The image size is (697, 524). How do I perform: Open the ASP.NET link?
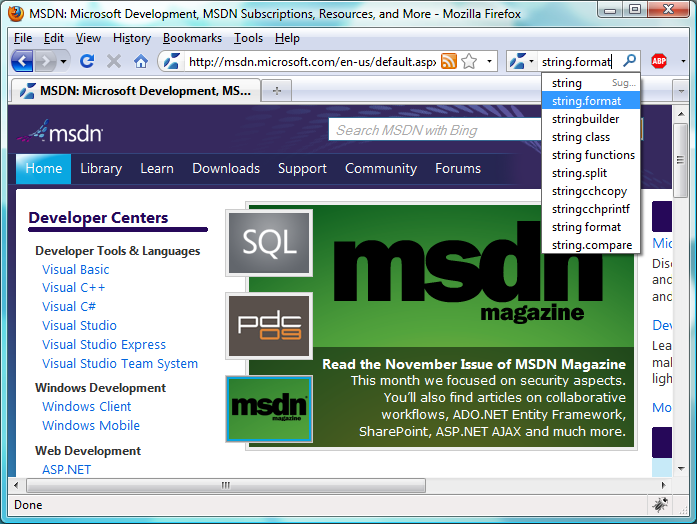click(x=66, y=469)
